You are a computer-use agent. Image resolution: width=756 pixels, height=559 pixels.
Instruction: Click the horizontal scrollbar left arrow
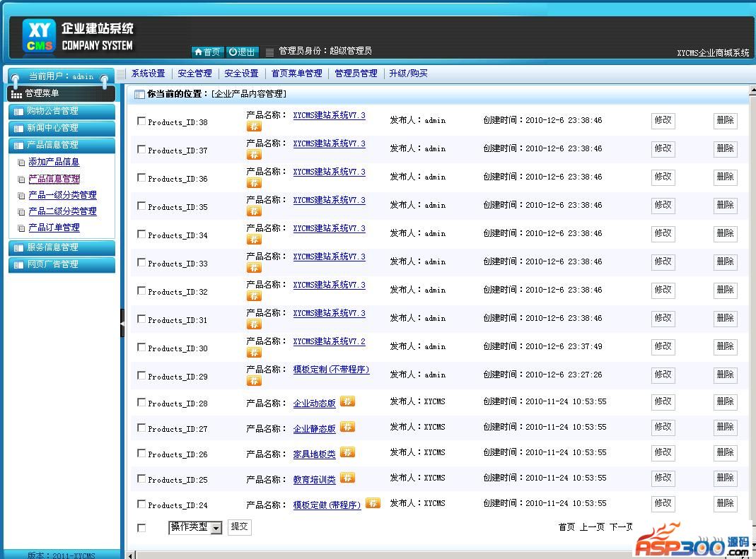point(130,555)
